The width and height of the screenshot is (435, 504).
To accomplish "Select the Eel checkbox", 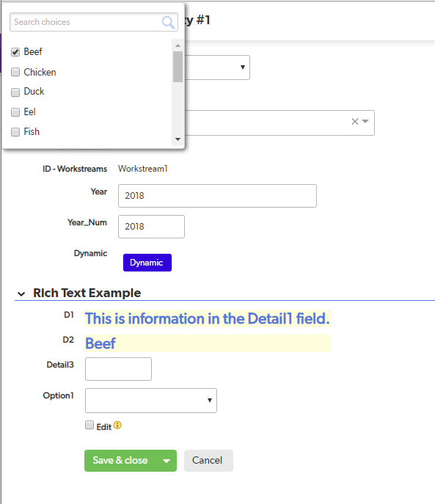I will point(15,112).
